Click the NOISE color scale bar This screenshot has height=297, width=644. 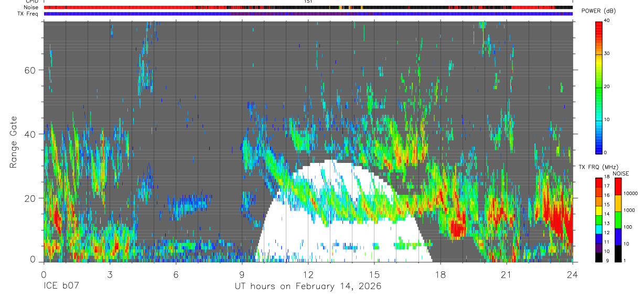tap(617, 219)
